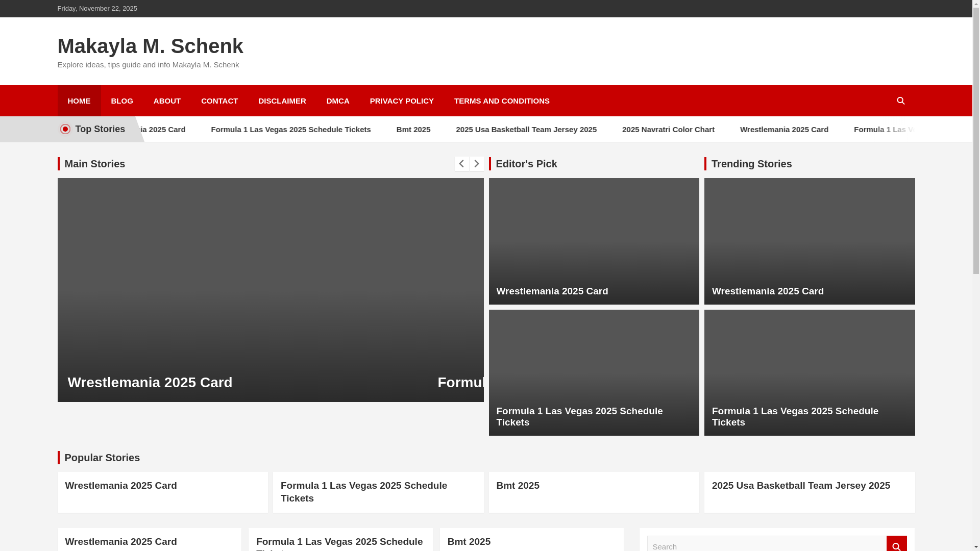Show the previous Main Stories slide
Screen dimensions: 980x551
coord(461,164)
